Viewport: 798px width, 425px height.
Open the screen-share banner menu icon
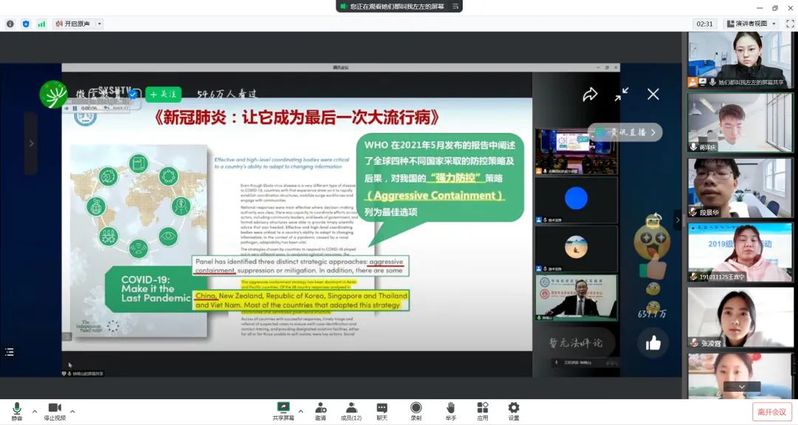[x=455, y=6]
